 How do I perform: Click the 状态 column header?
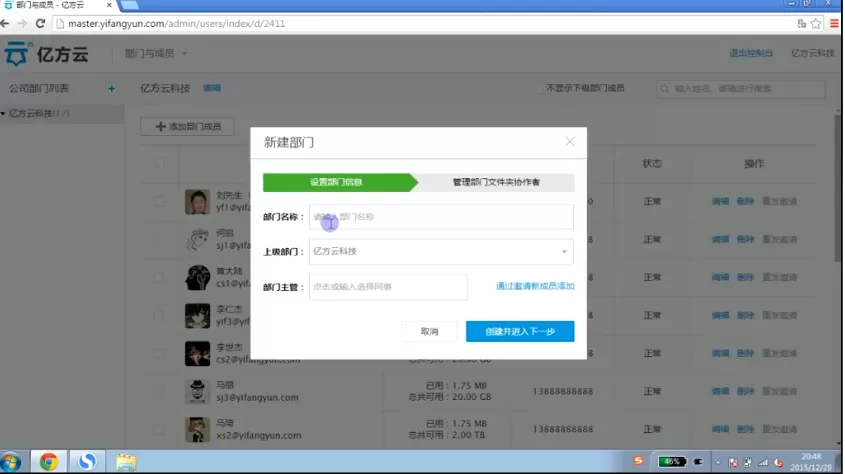tap(652, 163)
